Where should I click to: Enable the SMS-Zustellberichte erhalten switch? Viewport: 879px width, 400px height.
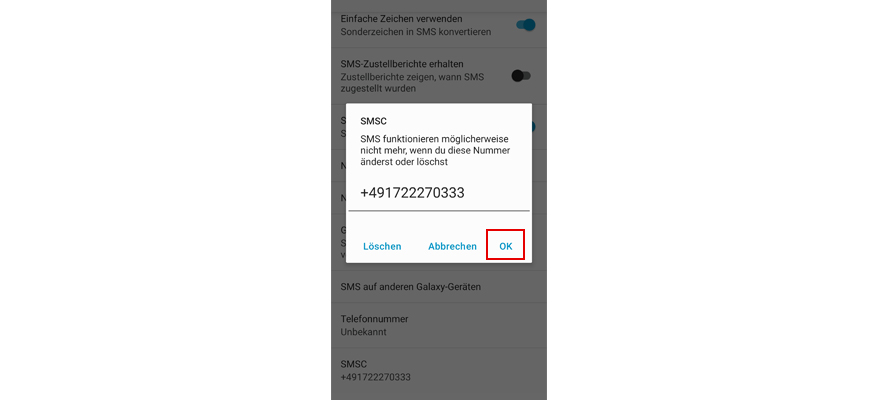[x=521, y=76]
